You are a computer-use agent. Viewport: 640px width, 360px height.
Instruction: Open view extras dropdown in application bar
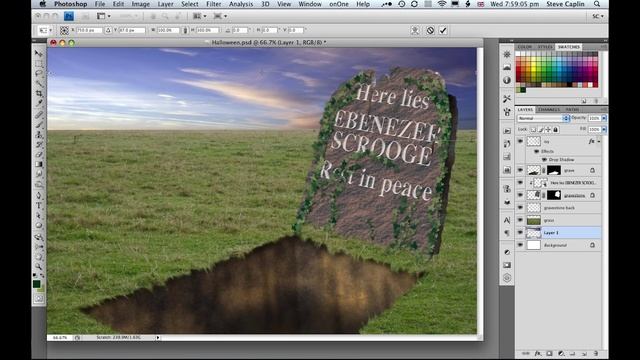103,16
